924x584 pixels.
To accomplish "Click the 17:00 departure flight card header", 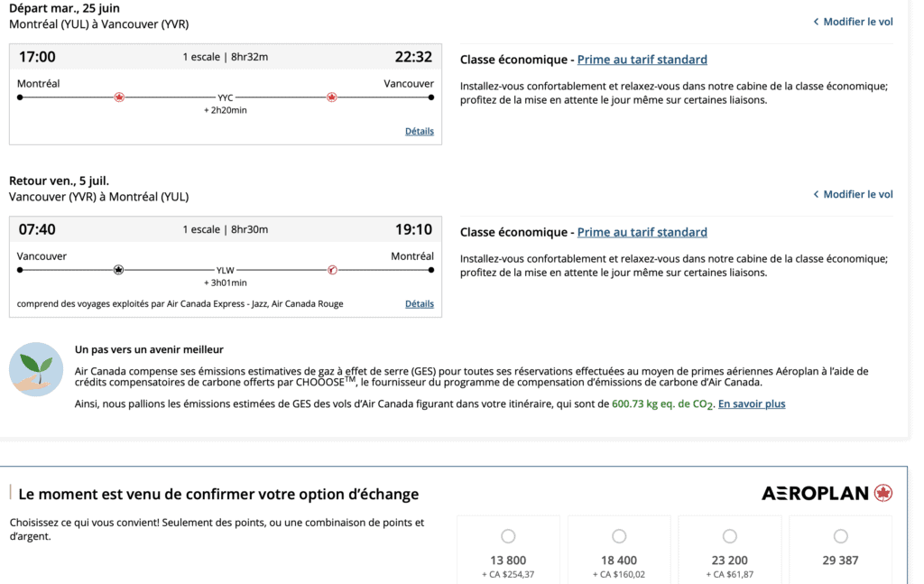I will 226,57.
